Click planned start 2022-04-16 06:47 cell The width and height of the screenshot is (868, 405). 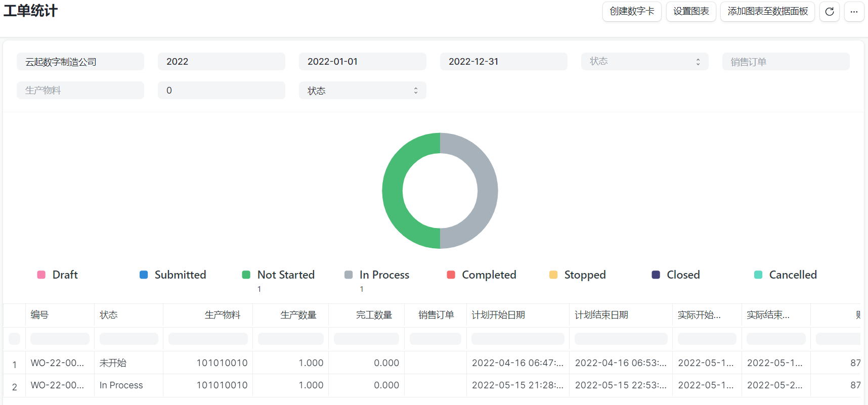(x=518, y=363)
